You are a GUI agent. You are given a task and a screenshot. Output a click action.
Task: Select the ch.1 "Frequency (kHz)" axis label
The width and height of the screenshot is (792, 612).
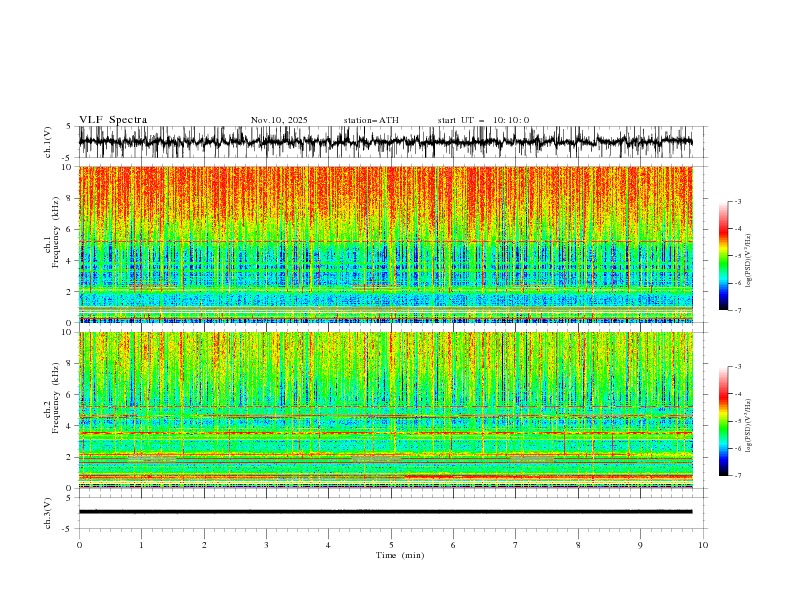click(56, 230)
